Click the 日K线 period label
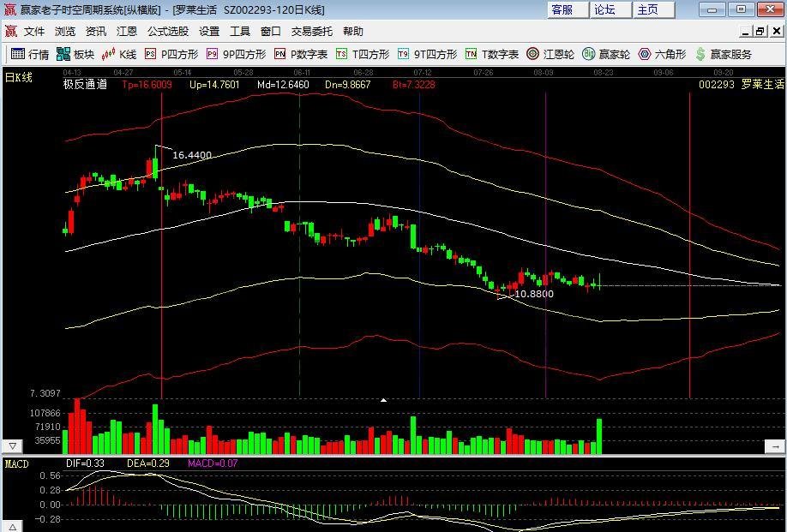 19,78
